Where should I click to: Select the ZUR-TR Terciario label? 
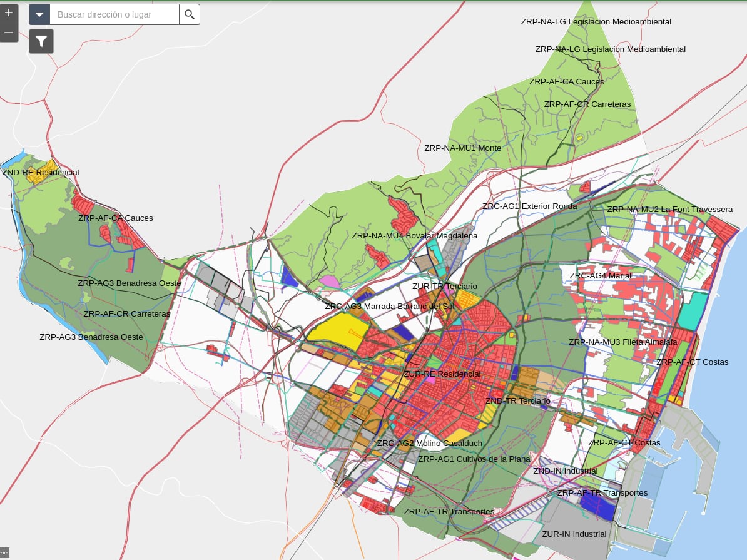(444, 287)
